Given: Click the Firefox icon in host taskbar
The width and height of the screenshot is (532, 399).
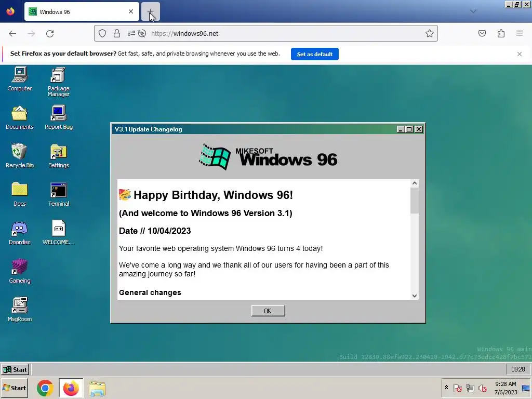Looking at the screenshot, I should click(71, 388).
